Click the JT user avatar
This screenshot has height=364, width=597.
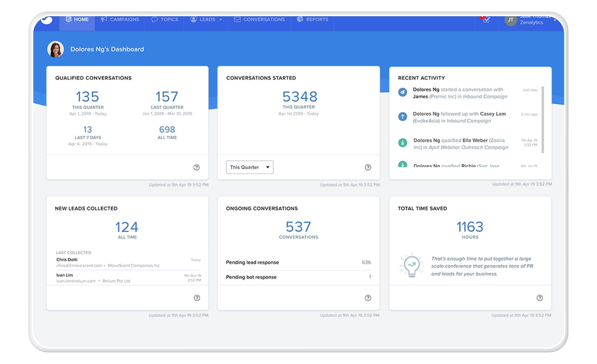pyautogui.click(x=511, y=20)
